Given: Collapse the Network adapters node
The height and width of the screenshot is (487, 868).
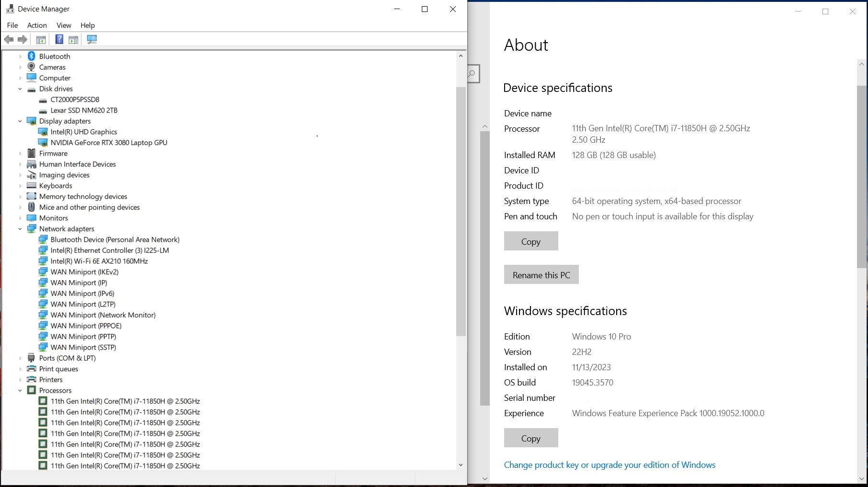Looking at the screenshot, I should click(x=20, y=229).
